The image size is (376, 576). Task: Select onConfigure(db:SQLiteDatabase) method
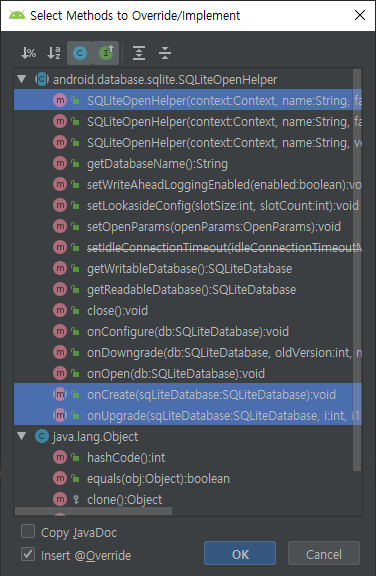click(188, 331)
